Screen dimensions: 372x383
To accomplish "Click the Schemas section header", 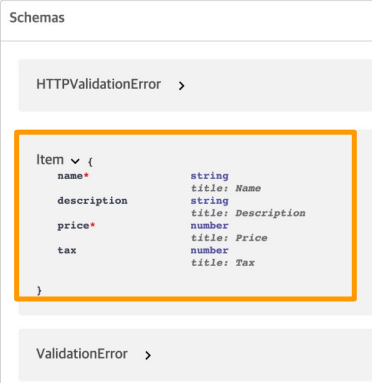I will pos(37,18).
